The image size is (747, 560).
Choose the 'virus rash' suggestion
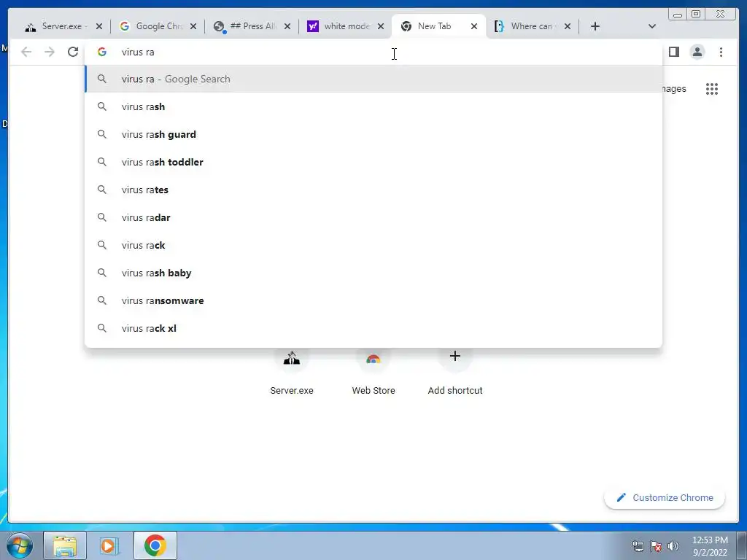pyautogui.click(x=373, y=106)
